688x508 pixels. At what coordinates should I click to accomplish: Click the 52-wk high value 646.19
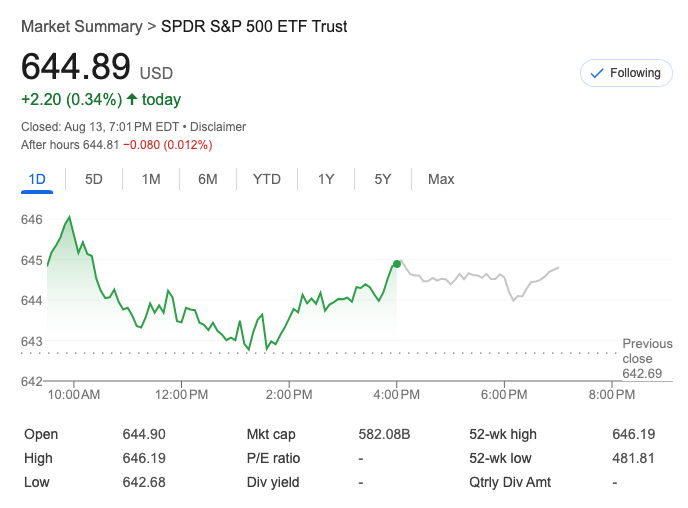pos(633,434)
